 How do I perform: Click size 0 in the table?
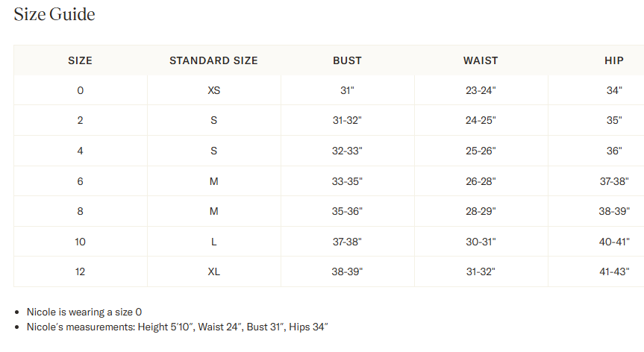pos(80,90)
